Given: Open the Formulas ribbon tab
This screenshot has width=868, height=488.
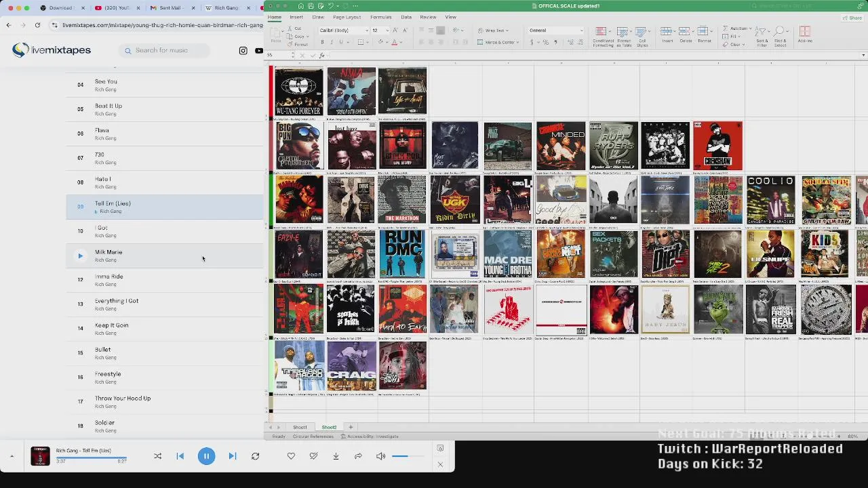Looking at the screenshot, I should tap(380, 17).
